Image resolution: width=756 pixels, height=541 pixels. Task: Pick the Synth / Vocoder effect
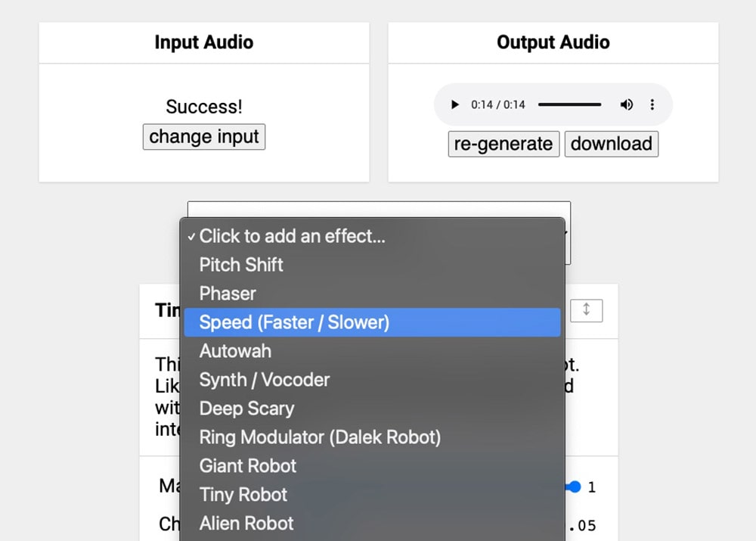pyautogui.click(x=264, y=380)
